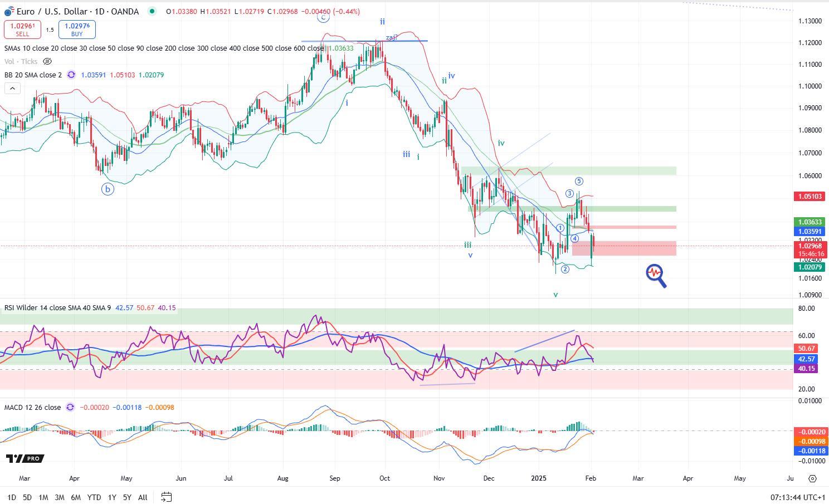Switch range to 3M
This screenshot has height=504, width=829.
(x=59, y=497)
